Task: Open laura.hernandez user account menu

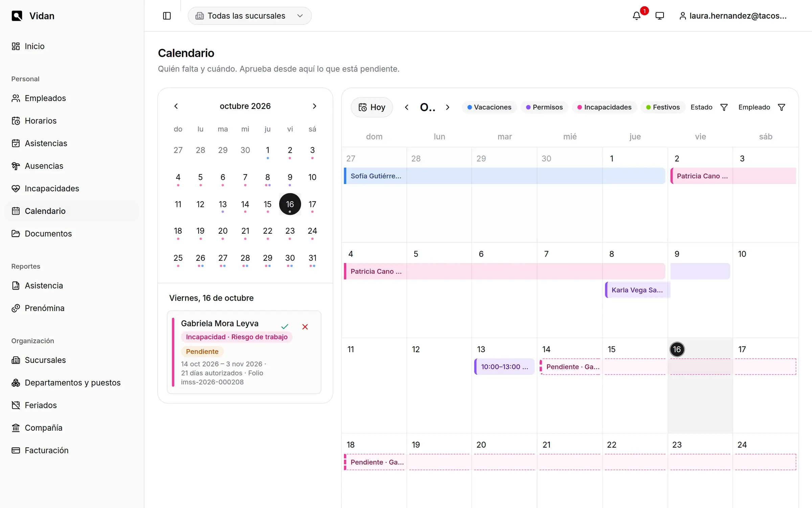Action: (733, 16)
